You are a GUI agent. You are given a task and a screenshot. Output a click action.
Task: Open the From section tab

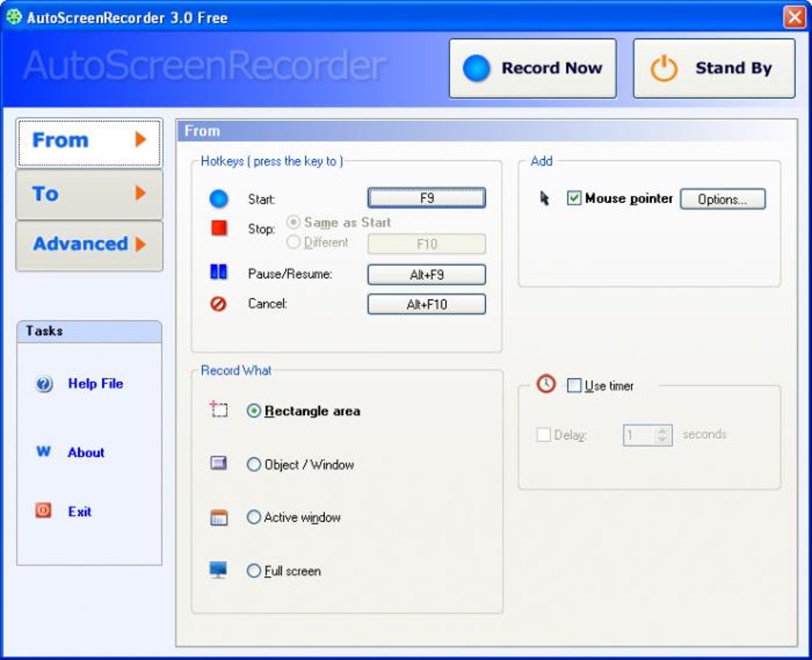(x=89, y=143)
